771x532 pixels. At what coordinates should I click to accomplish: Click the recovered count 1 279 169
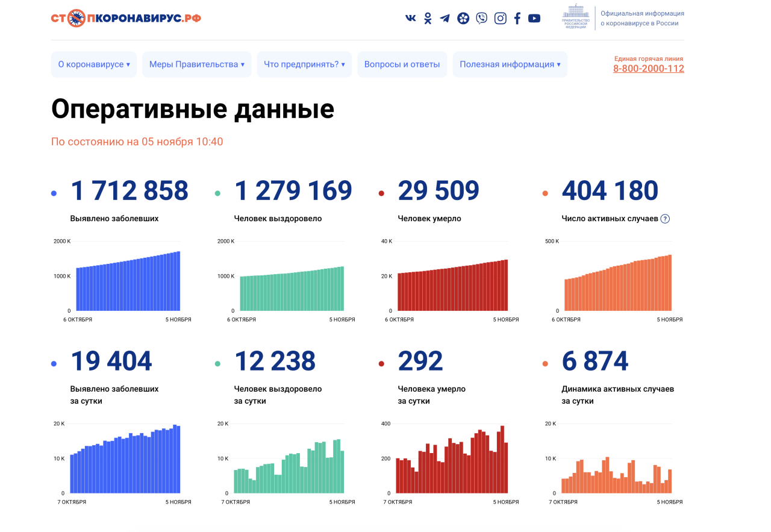pyautogui.click(x=293, y=191)
